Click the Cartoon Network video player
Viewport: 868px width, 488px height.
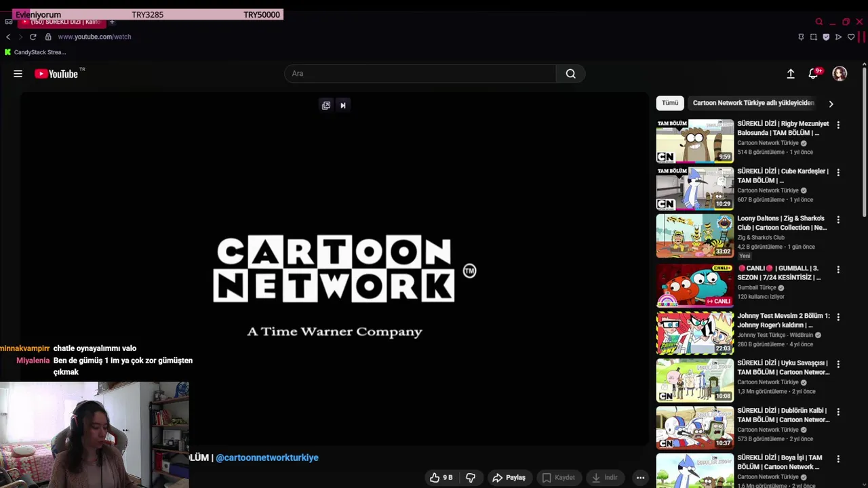pyautogui.click(x=334, y=269)
